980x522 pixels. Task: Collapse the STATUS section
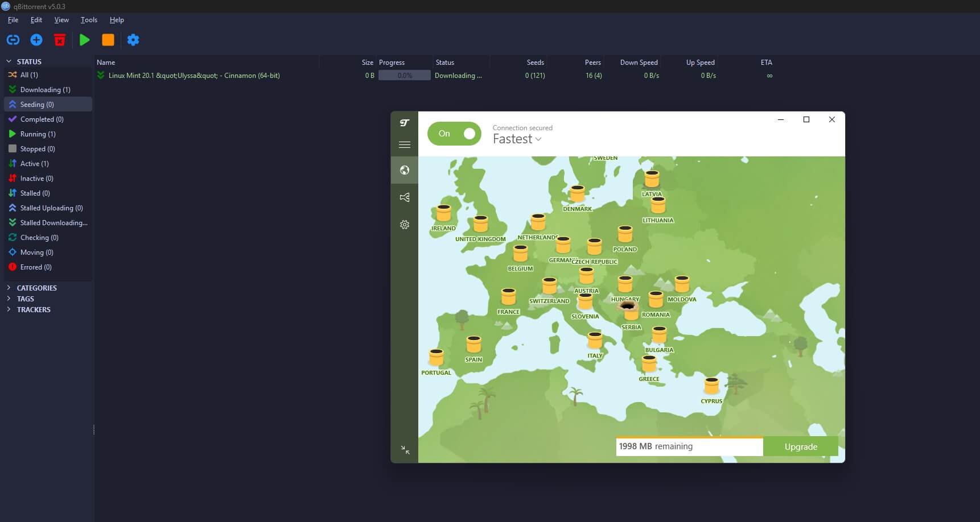point(9,61)
